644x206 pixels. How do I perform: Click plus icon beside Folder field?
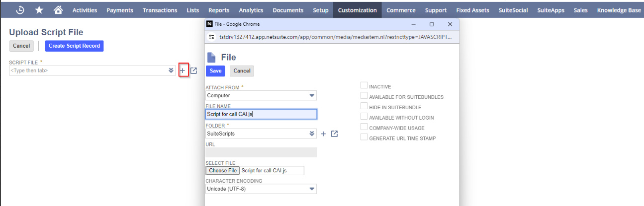pos(323,134)
